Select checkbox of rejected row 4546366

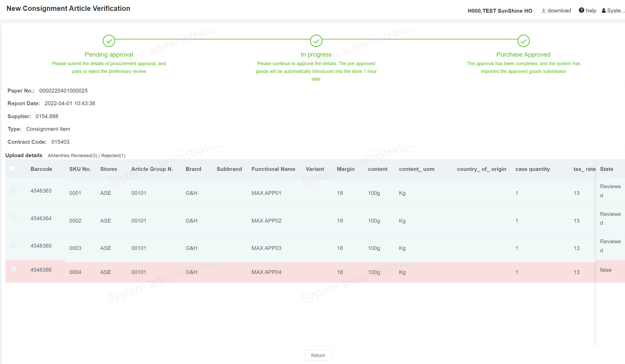[14, 269]
